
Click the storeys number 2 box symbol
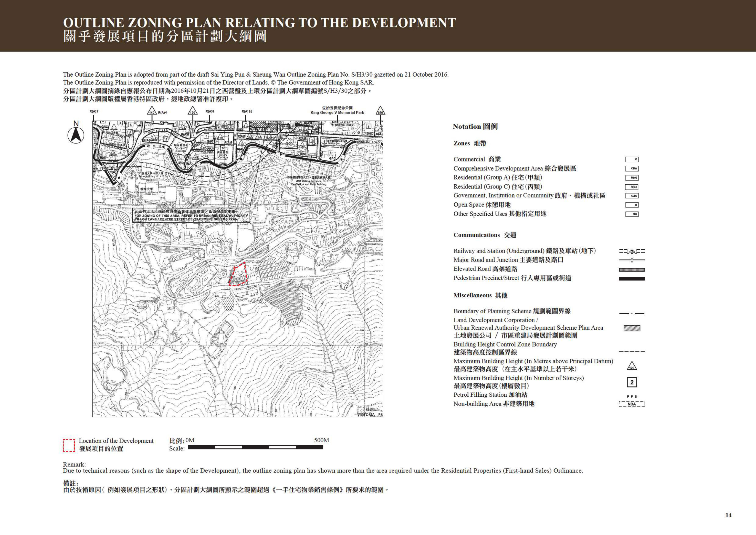click(632, 382)
